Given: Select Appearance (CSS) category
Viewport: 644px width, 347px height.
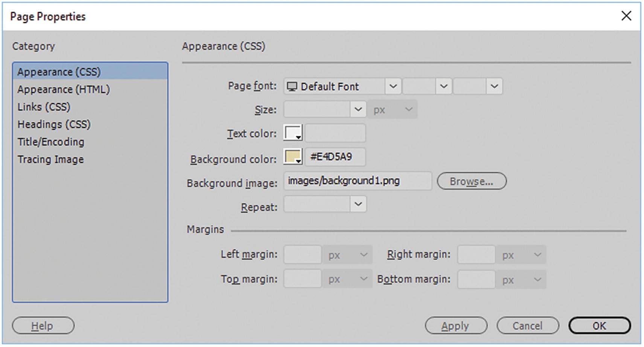Looking at the screenshot, I should click(x=90, y=72).
